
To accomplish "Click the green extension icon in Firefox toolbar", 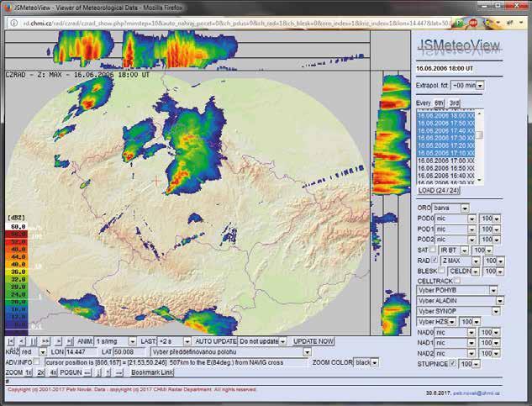I will point(460,23).
